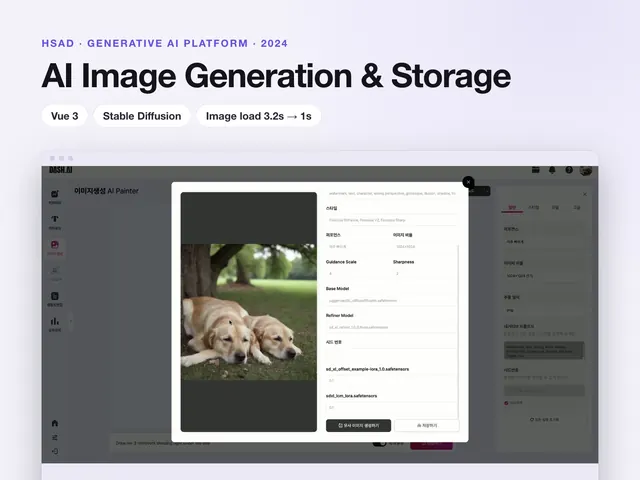Click the Image load 3.2s → 1s pill

coord(258,116)
